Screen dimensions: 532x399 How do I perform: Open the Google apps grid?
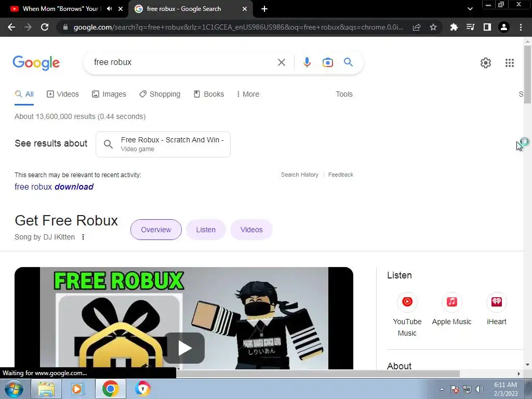[x=510, y=63]
